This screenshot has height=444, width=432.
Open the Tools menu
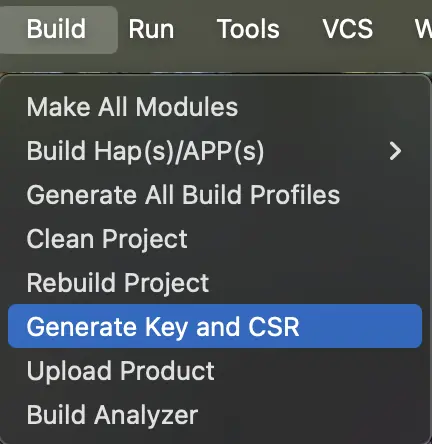pos(248,29)
